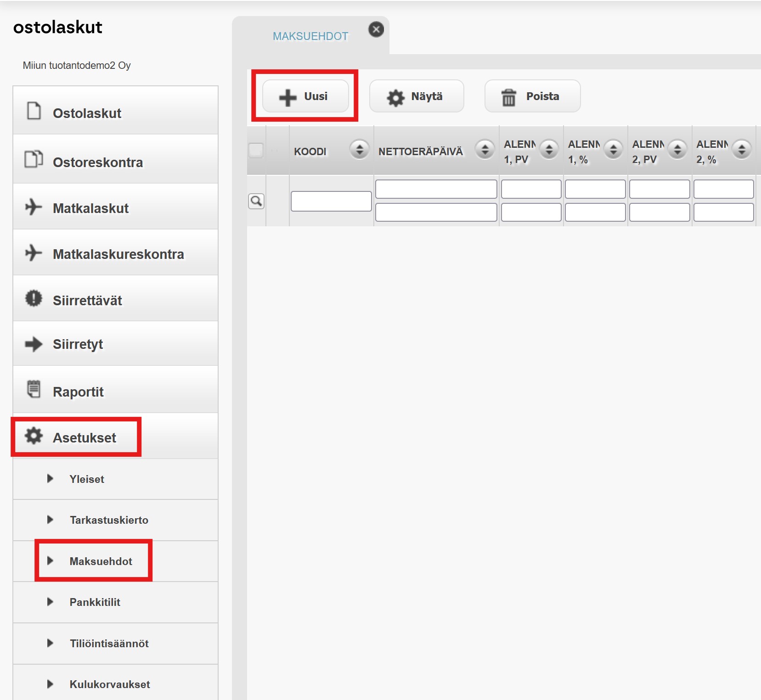The height and width of the screenshot is (700, 761).
Task: Expand the Maksuehdot arrow
Action: pos(51,560)
